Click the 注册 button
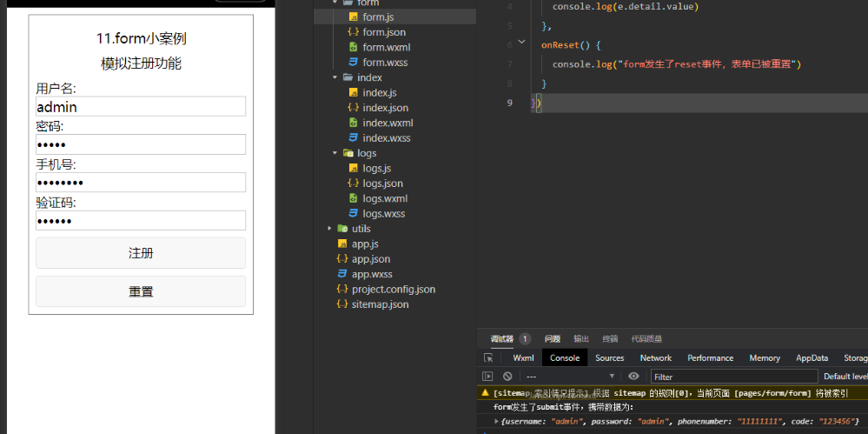Viewport: 868px width, 434px height. coord(141,253)
